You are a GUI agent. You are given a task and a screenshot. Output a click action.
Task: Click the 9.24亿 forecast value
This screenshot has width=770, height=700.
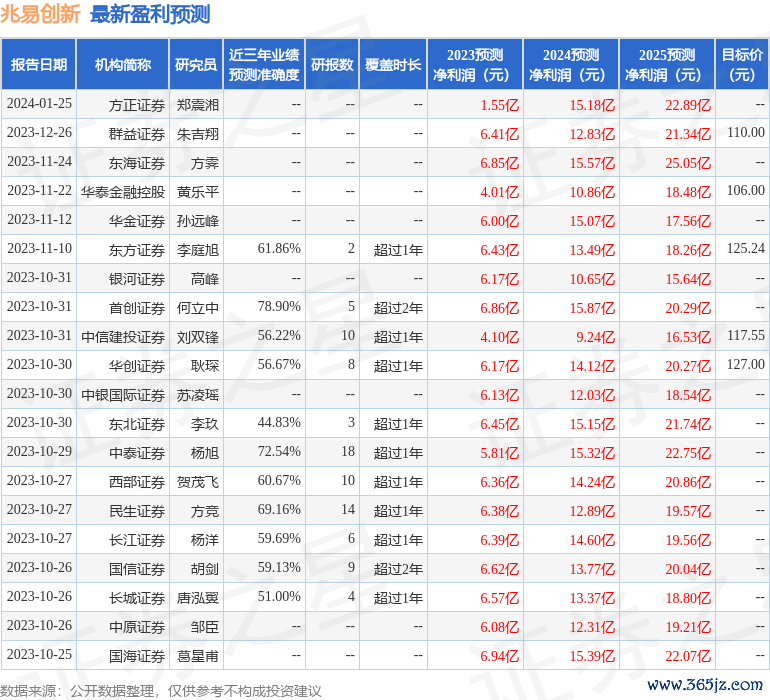click(595, 337)
